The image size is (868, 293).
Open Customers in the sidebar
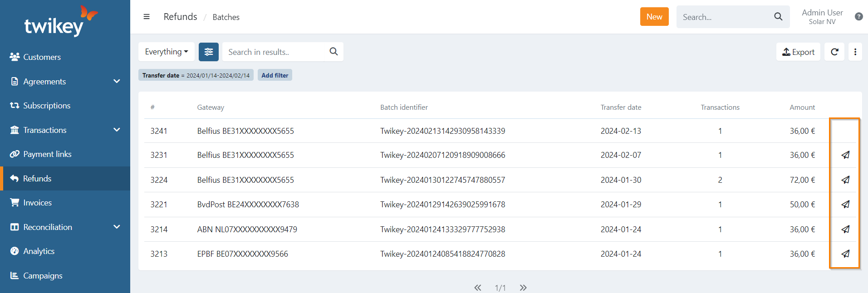point(42,57)
